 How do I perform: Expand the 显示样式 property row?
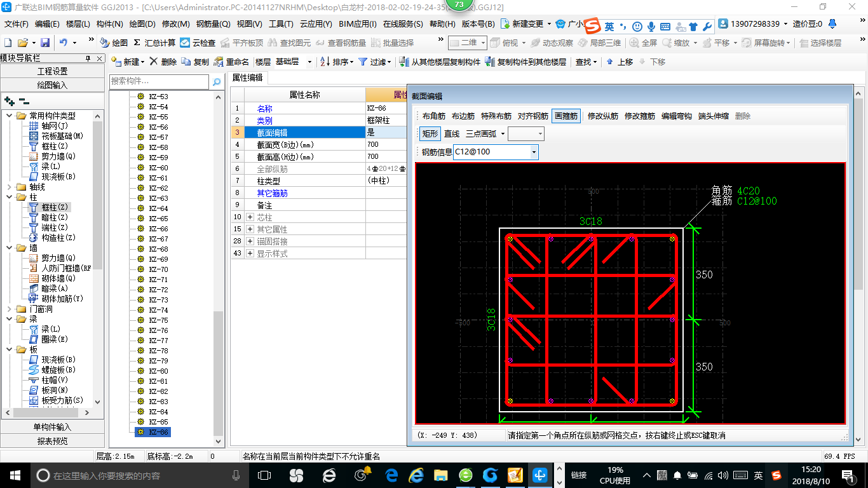coord(250,254)
